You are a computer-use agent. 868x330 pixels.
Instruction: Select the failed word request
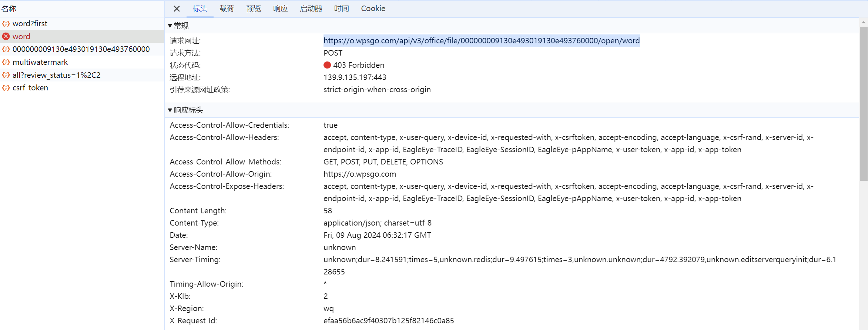[x=82, y=36]
